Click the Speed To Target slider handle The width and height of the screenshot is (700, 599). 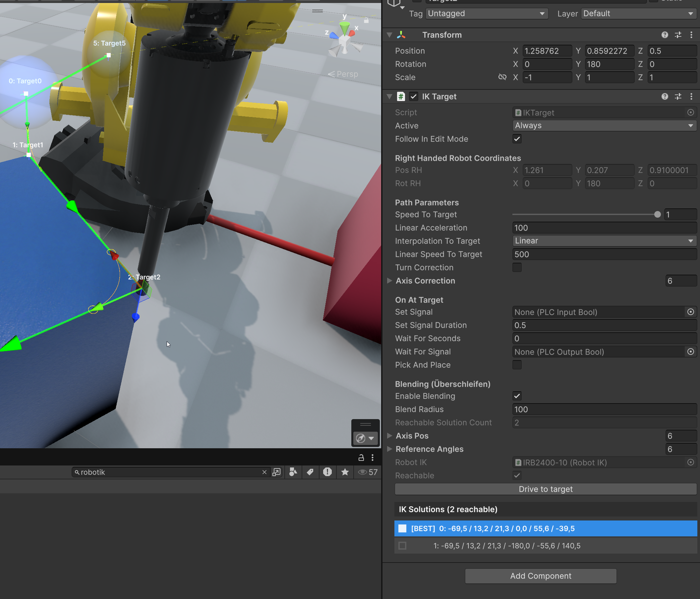click(657, 214)
